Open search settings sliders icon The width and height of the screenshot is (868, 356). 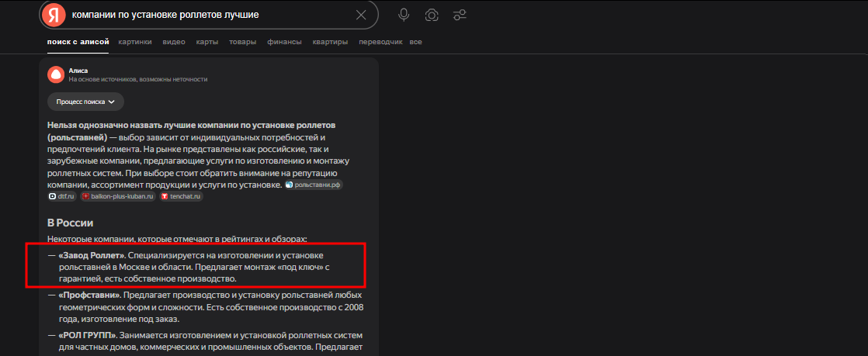(459, 15)
